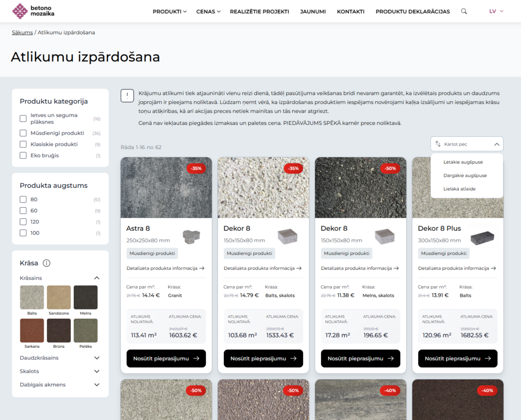
Task: Click Nosūtīt pieprasījumu for Astra 8
Action: (x=166, y=358)
